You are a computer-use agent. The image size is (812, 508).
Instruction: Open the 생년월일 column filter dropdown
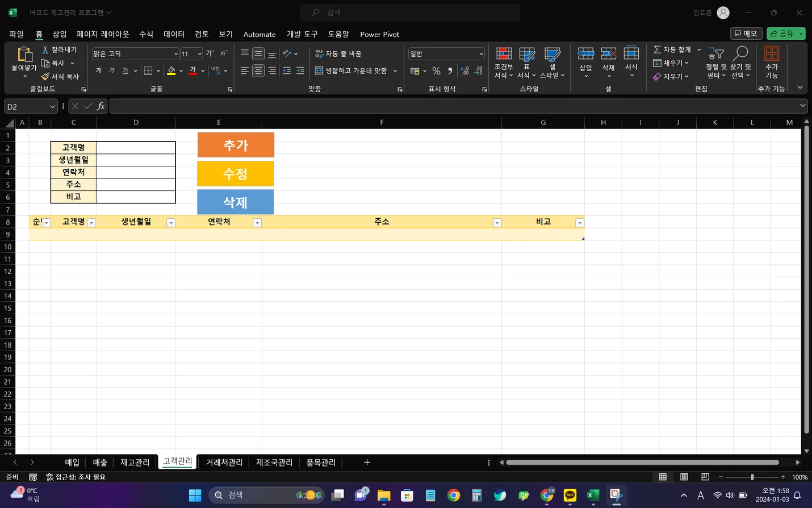pos(171,223)
